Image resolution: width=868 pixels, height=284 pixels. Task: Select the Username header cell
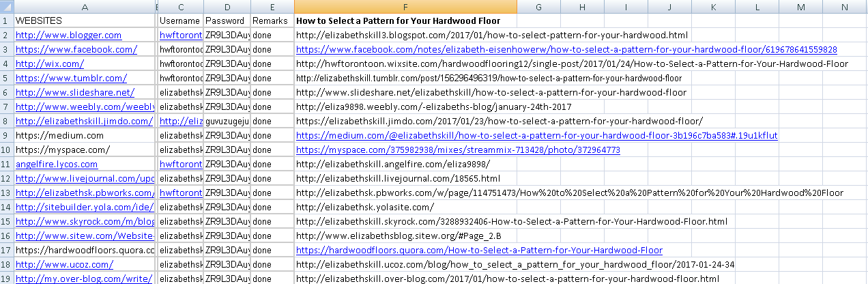click(181, 21)
